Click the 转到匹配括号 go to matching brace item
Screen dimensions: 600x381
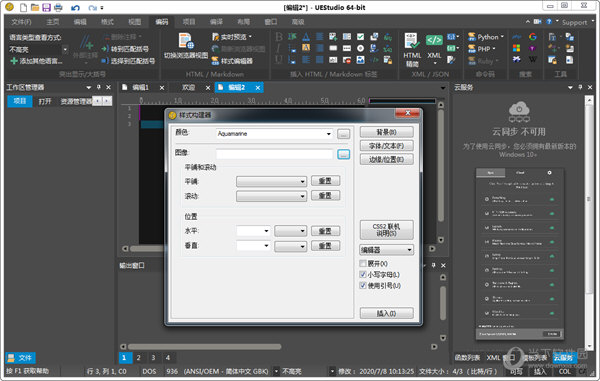(x=125, y=49)
